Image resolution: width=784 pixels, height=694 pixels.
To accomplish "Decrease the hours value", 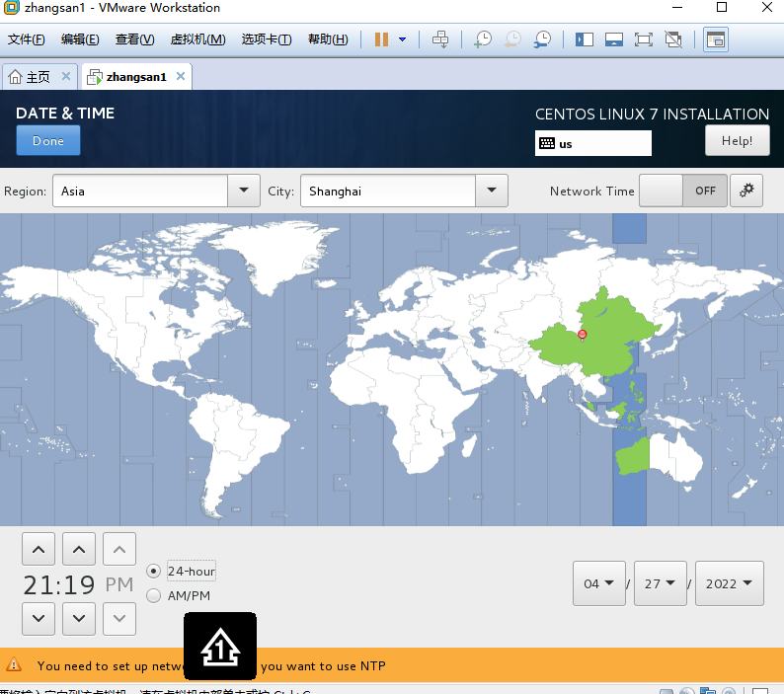I will [x=39, y=619].
